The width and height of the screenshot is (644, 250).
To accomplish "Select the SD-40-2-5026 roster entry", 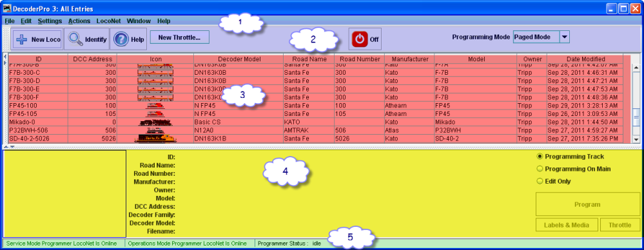I will coord(317,139).
